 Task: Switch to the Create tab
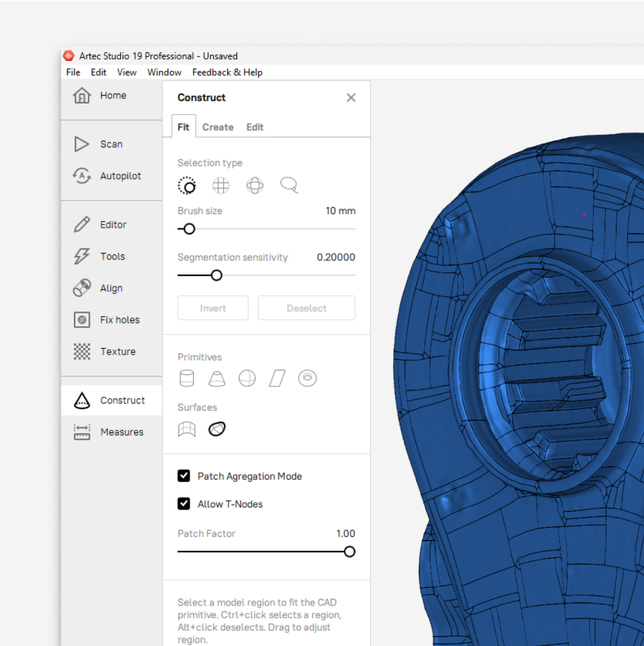pos(217,127)
